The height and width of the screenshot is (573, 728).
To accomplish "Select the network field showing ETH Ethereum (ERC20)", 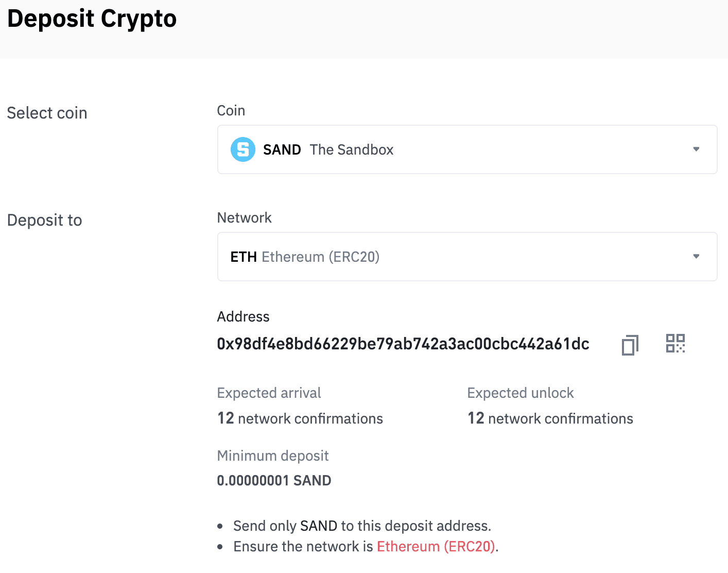I will [467, 256].
